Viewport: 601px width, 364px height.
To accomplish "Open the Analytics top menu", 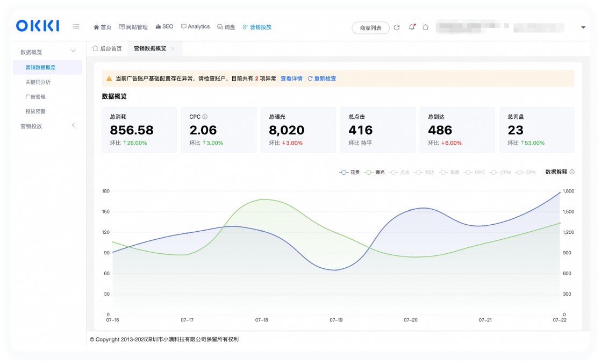I will tap(196, 26).
